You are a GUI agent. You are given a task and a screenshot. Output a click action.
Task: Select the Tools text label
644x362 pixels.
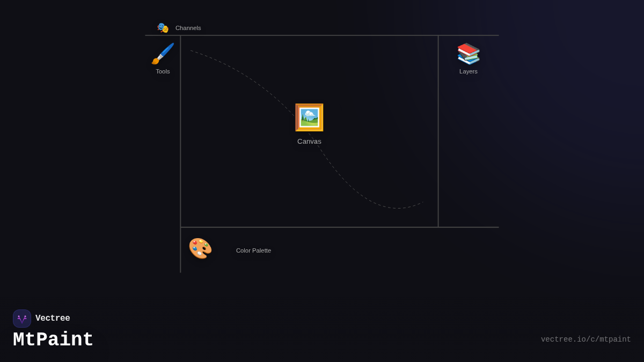(163, 71)
